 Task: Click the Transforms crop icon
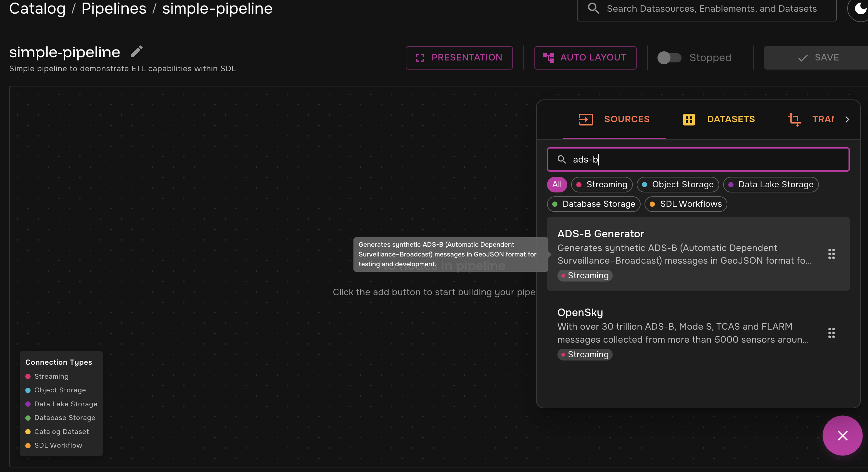794,119
